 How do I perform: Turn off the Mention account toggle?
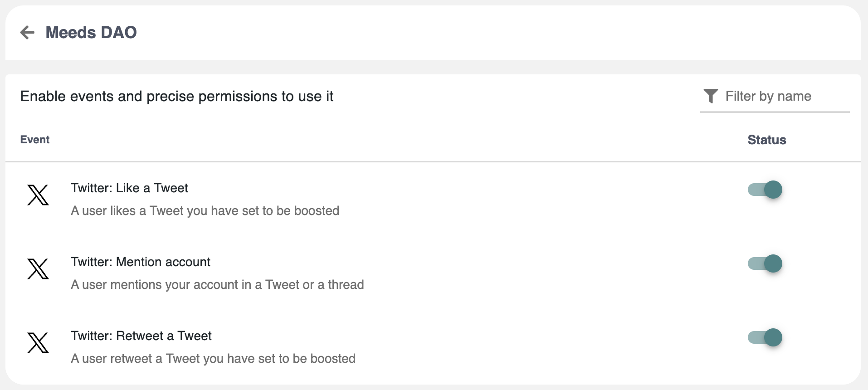765,263
